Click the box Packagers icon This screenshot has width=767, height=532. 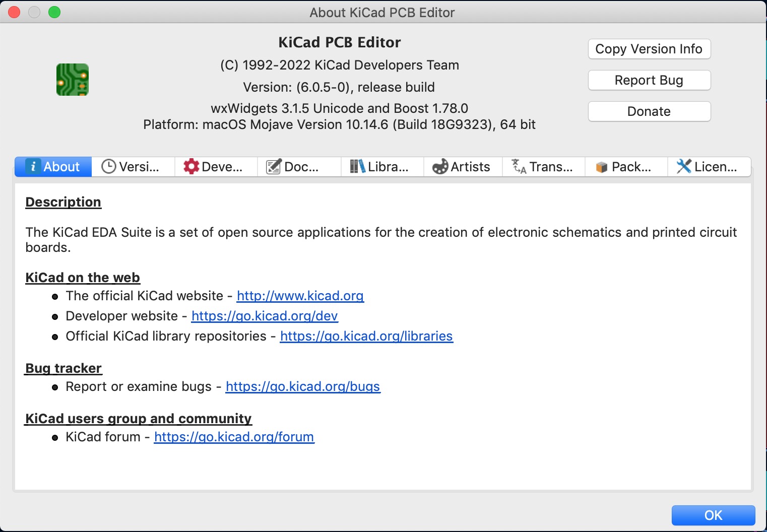(601, 167)
